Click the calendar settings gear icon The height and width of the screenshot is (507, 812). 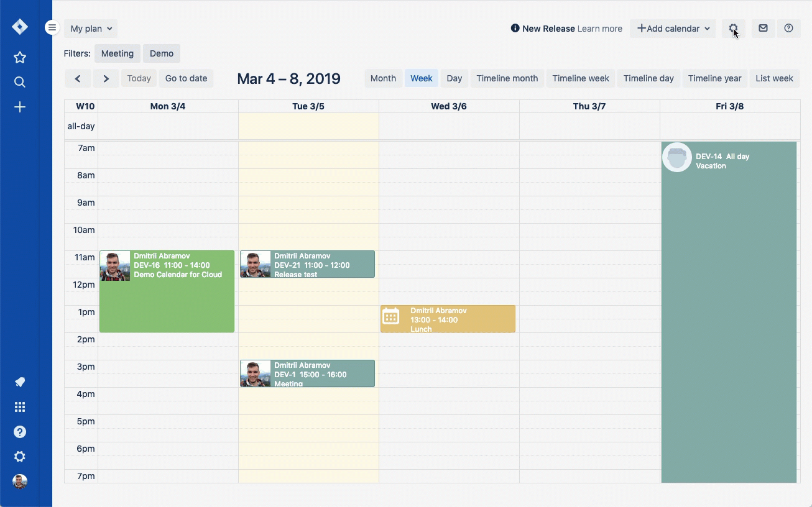pyautogui.click(x=733, y=29)
